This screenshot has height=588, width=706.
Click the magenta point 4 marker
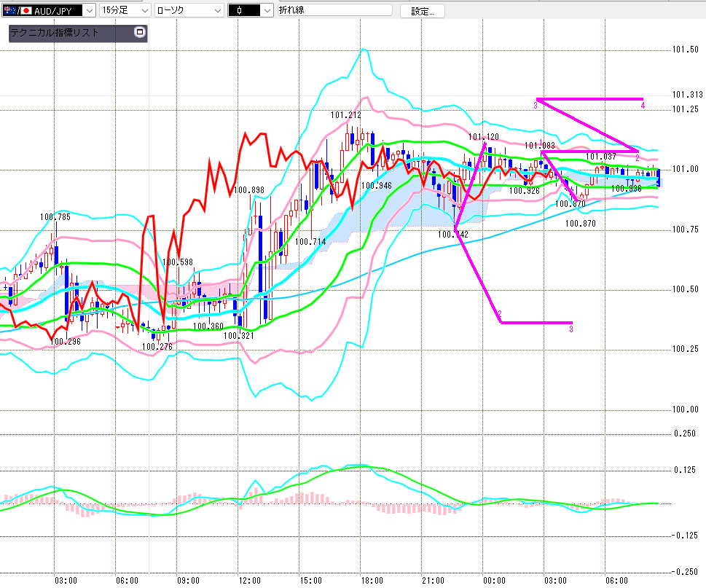(x=643, y=106)
